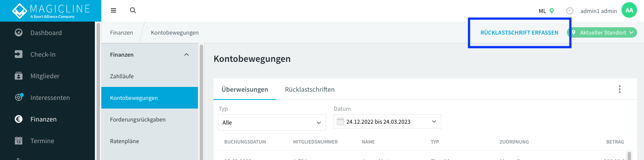
Task: Open Forderungsrückgaben in the submenu
Action: (150, 119)
